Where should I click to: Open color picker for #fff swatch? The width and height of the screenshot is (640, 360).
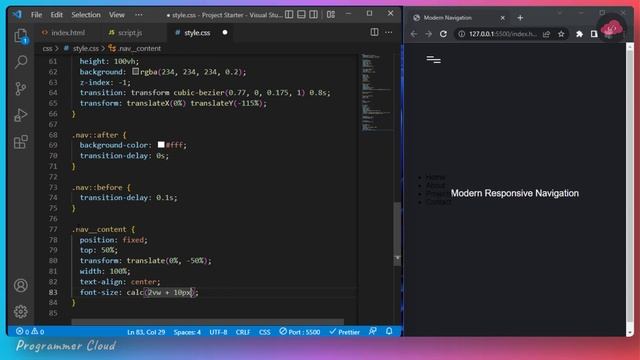pyautogui.click(x=161, y=144)
